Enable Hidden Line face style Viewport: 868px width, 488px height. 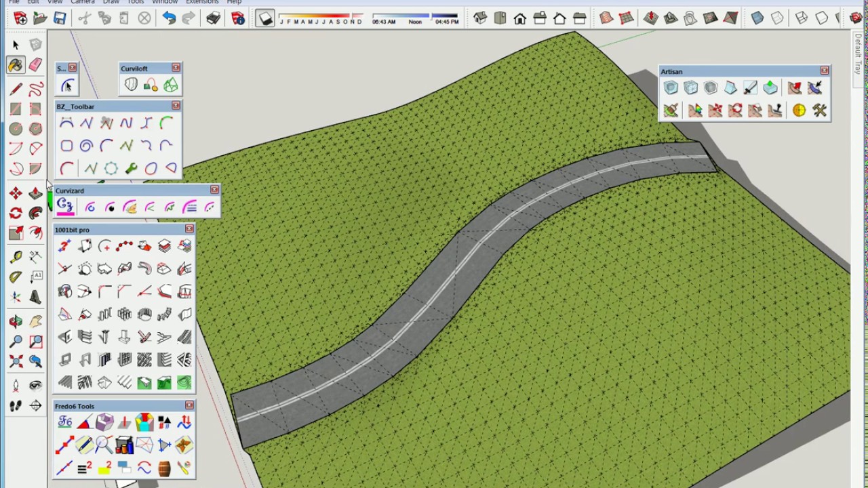821,18
